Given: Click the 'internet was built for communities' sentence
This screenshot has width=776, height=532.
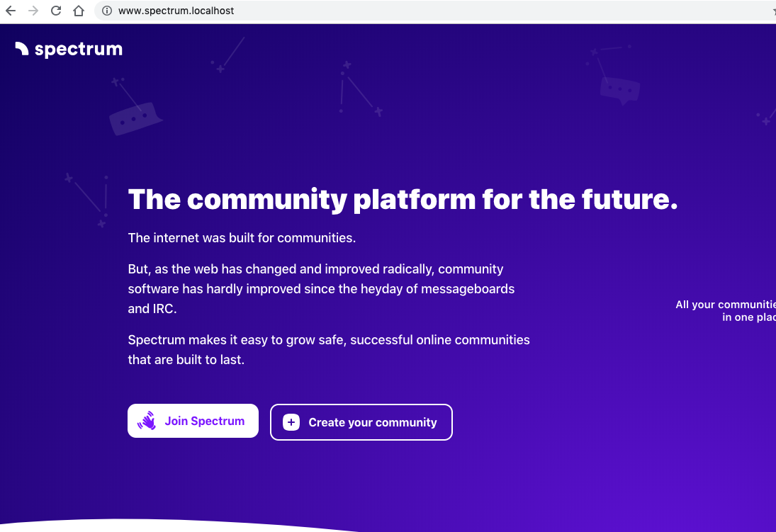Looking at the screenshot, I should [x=242, y=238].
